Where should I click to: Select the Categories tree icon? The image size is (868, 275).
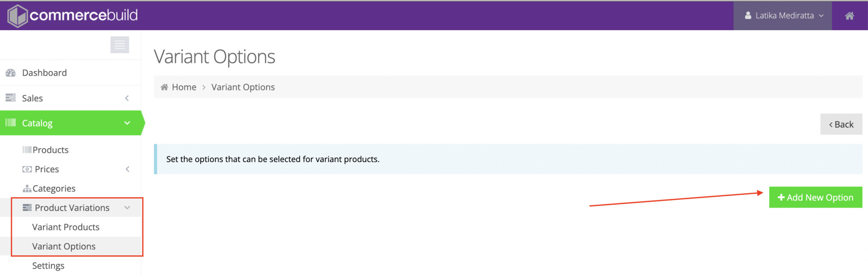point(27,188)
